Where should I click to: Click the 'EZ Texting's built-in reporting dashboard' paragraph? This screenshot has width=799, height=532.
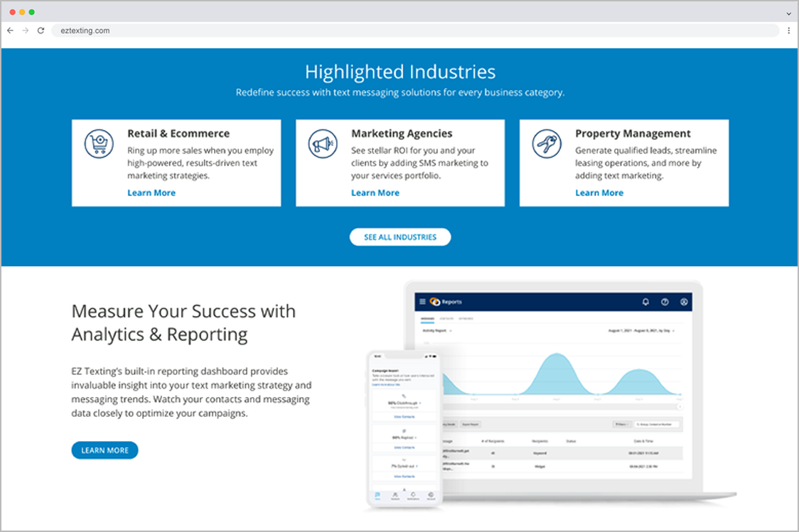(x=192, y=392)
